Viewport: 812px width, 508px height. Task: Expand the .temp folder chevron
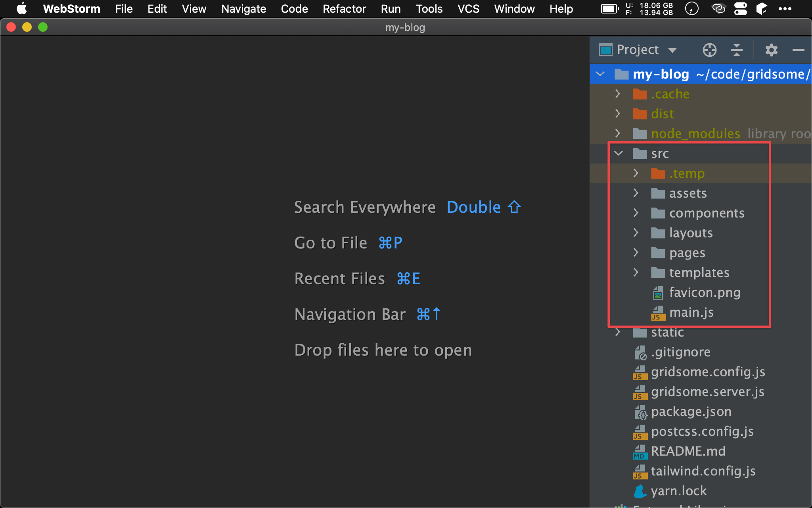pos(636,173)
